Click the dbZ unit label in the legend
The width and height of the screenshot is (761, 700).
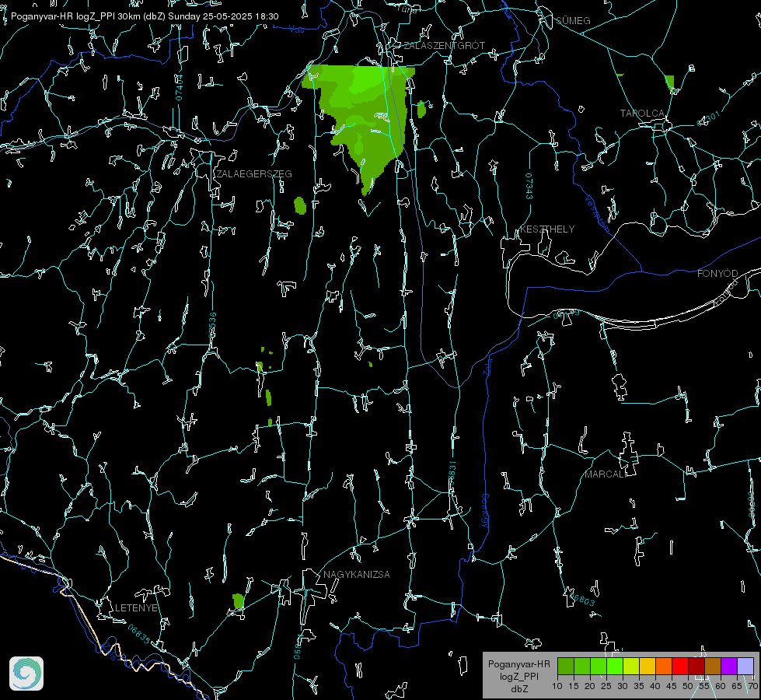(x=518, y=689)
